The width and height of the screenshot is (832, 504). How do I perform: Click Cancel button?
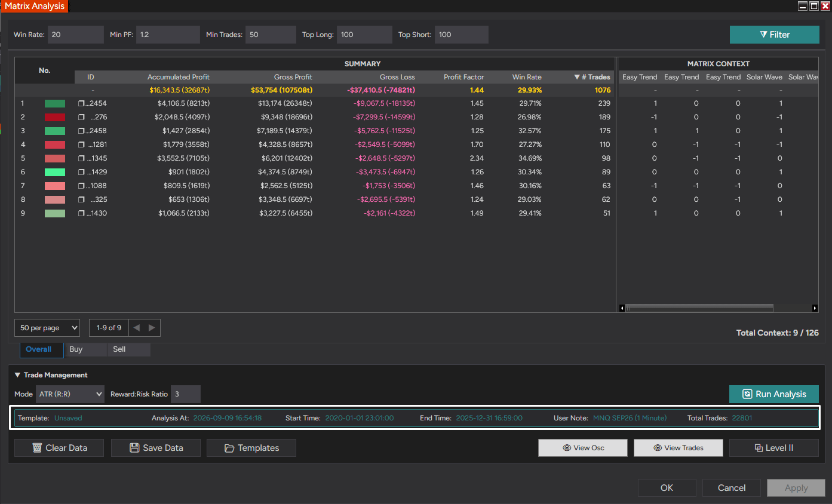click(732, 488)
